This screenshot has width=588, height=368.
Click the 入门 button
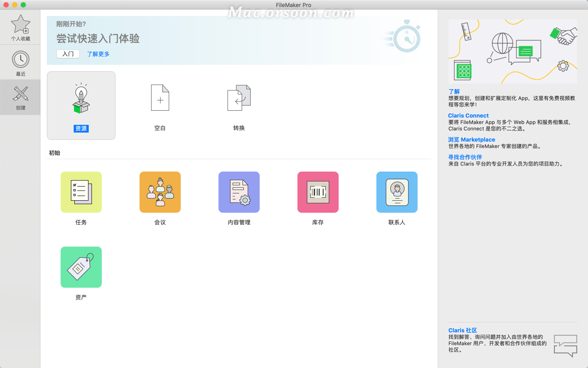[68, 54]
